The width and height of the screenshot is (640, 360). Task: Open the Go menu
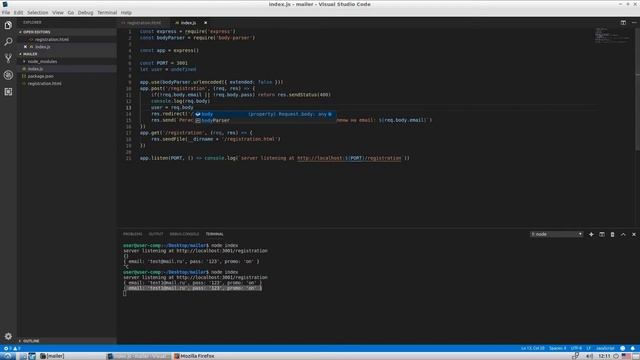click(71, 13)
